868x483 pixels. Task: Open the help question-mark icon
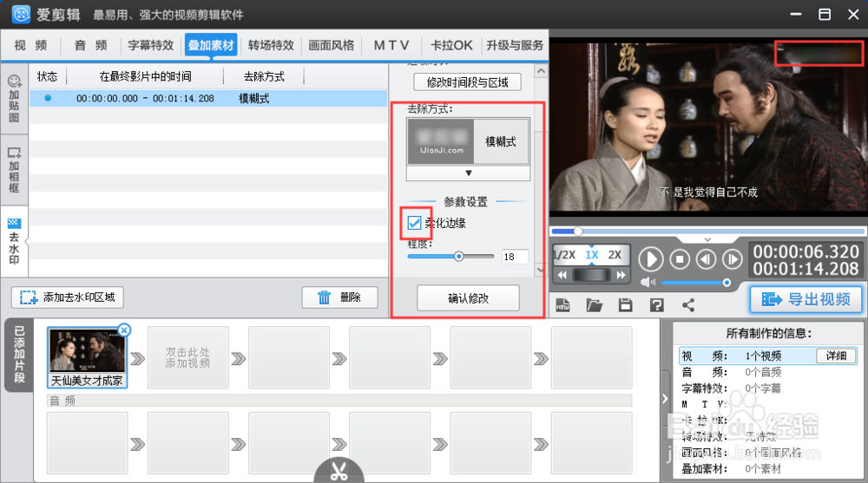pyautogui.click(x=656, y=305)
